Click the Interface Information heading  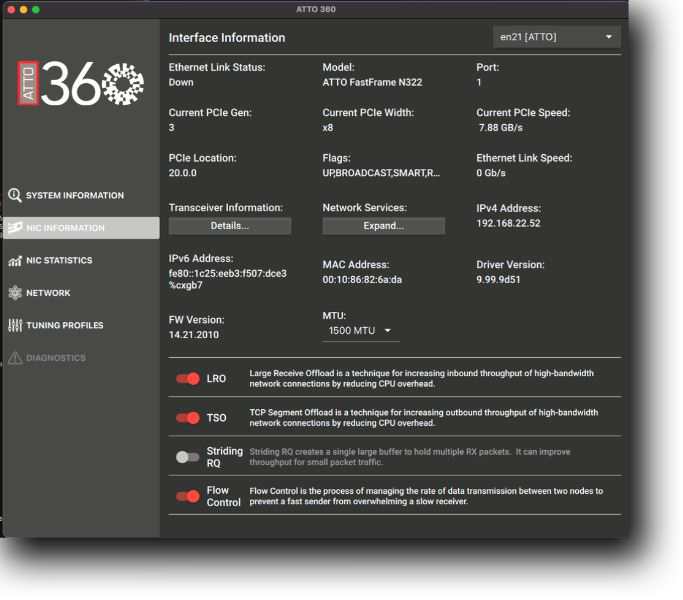227,38
